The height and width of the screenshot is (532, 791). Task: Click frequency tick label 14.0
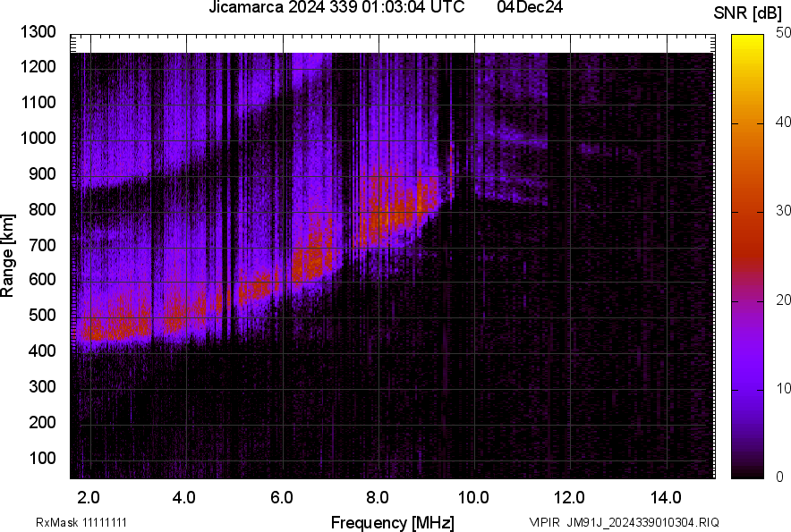point(666,498)
